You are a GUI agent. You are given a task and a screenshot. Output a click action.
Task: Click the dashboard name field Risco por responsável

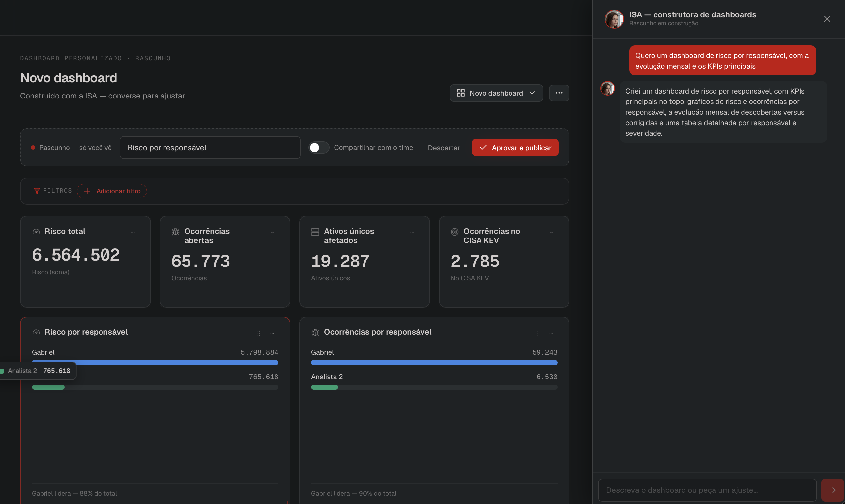click(210, 147)
